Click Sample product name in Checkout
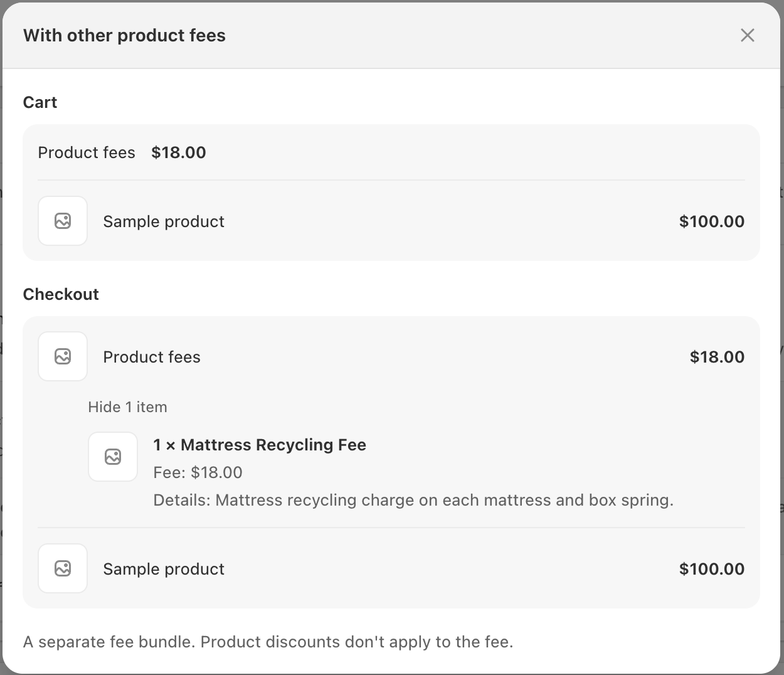The image size is (784, 675). coord(164,569)
